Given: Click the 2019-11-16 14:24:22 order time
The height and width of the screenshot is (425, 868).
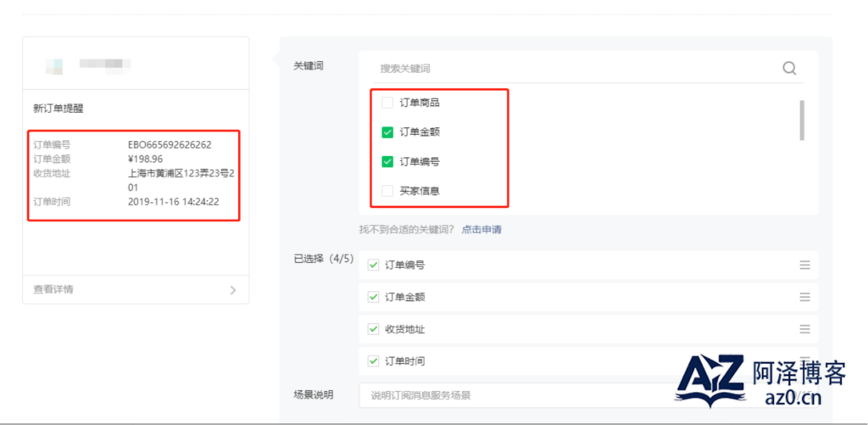Looking at the screenshot, I should coord(173,202).
